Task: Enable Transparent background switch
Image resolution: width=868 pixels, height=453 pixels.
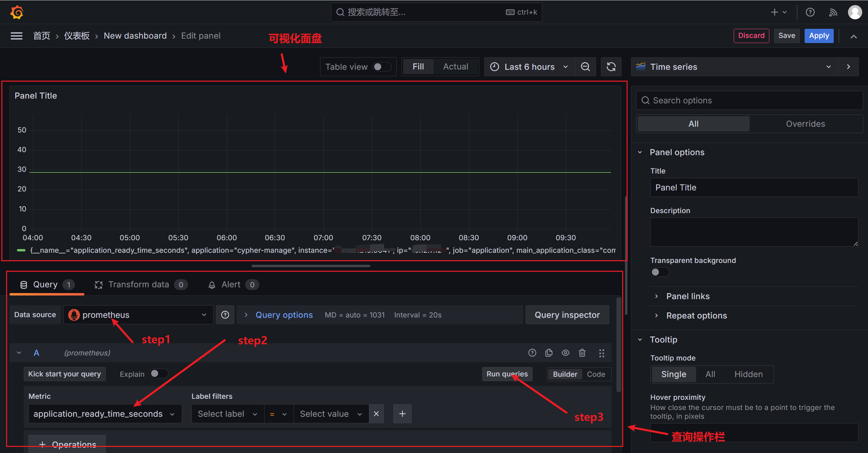Action: tap(659, 272)
